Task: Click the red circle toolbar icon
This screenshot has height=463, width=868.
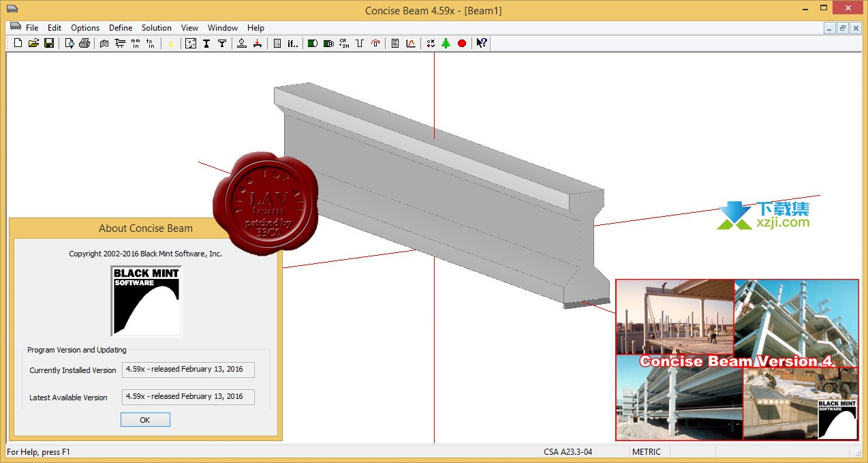Action: pos(462,44)
